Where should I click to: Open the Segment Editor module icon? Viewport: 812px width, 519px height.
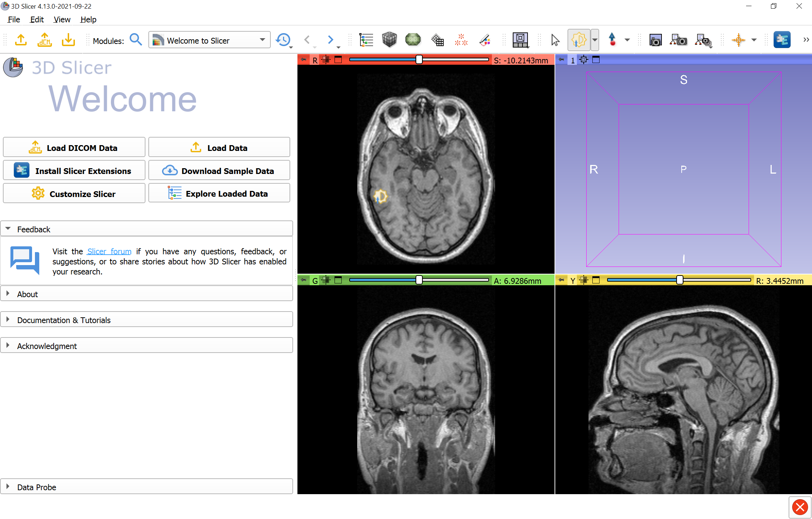(x=485, y=40)
